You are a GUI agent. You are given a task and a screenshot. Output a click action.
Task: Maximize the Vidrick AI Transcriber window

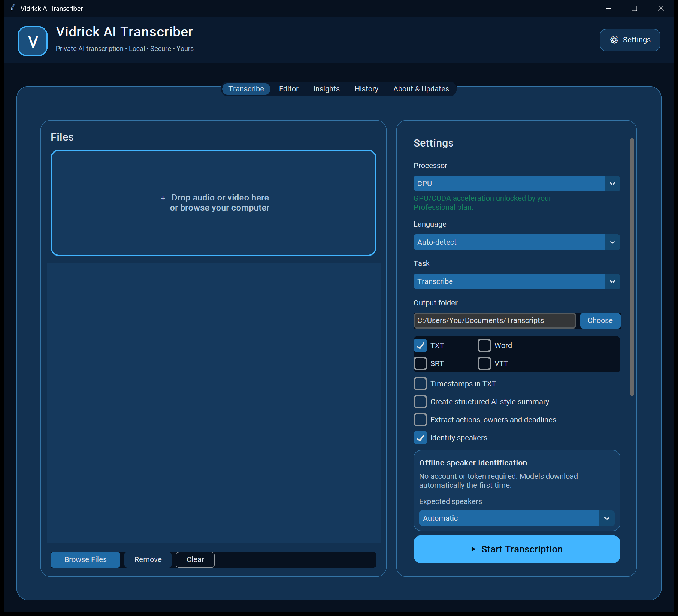tap(634, 8)
